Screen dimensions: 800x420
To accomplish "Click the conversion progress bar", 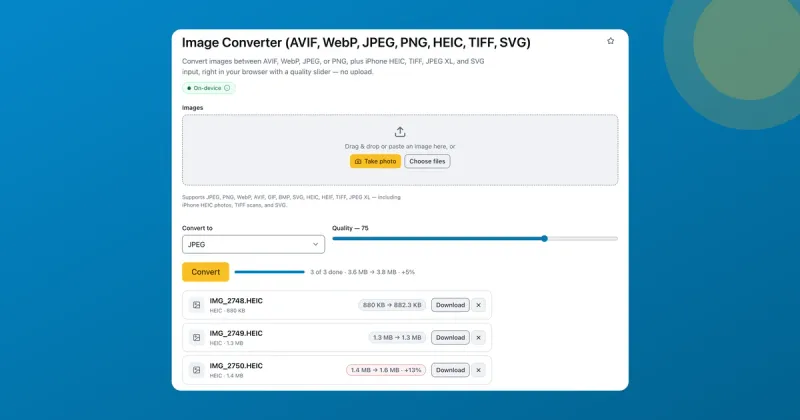I will [269, 272].
